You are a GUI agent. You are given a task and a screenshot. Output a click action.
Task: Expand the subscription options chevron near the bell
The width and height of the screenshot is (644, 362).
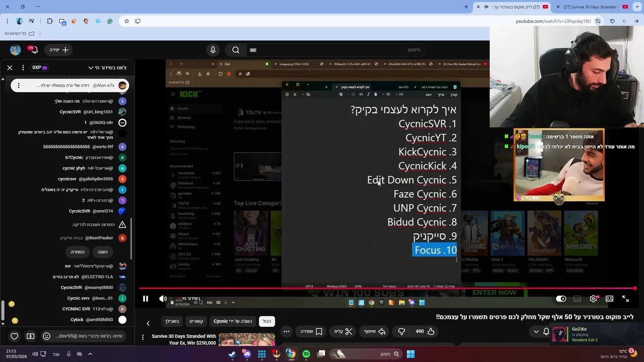[536, 332]
